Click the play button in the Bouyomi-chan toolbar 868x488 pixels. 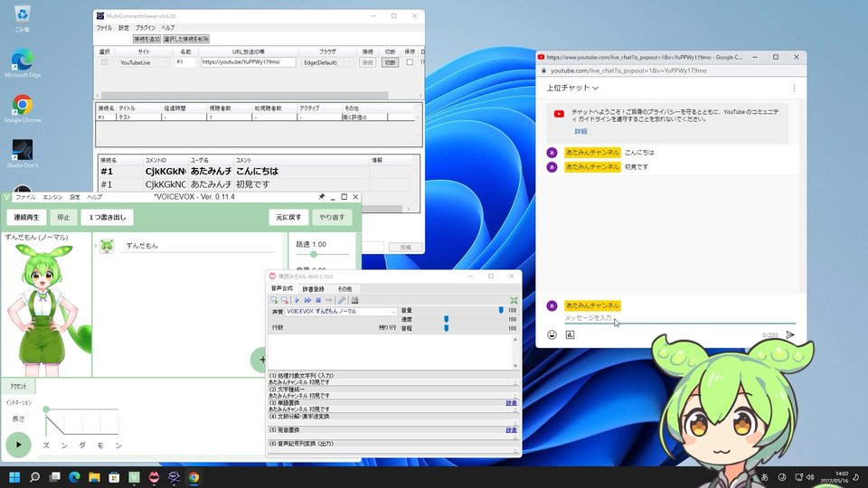297,300
